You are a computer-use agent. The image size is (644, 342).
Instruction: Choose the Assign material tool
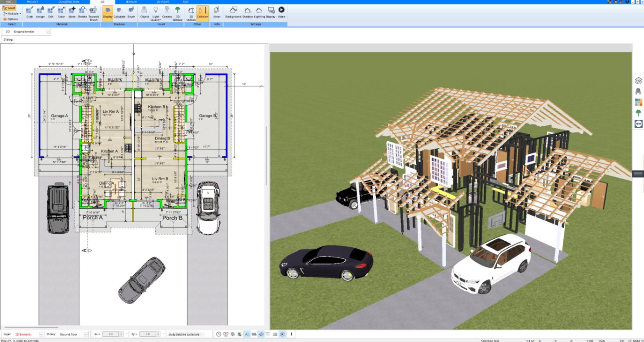(40, 13)
